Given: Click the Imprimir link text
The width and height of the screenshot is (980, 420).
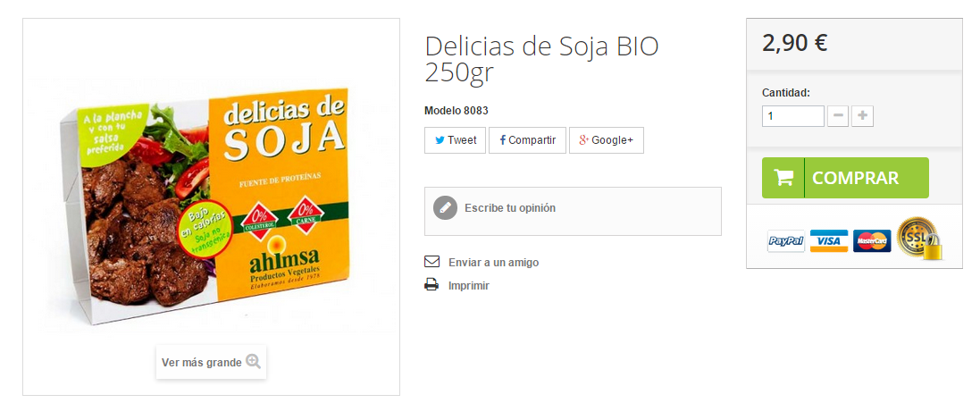Looking at the screenshot, I should pos(469,286).
